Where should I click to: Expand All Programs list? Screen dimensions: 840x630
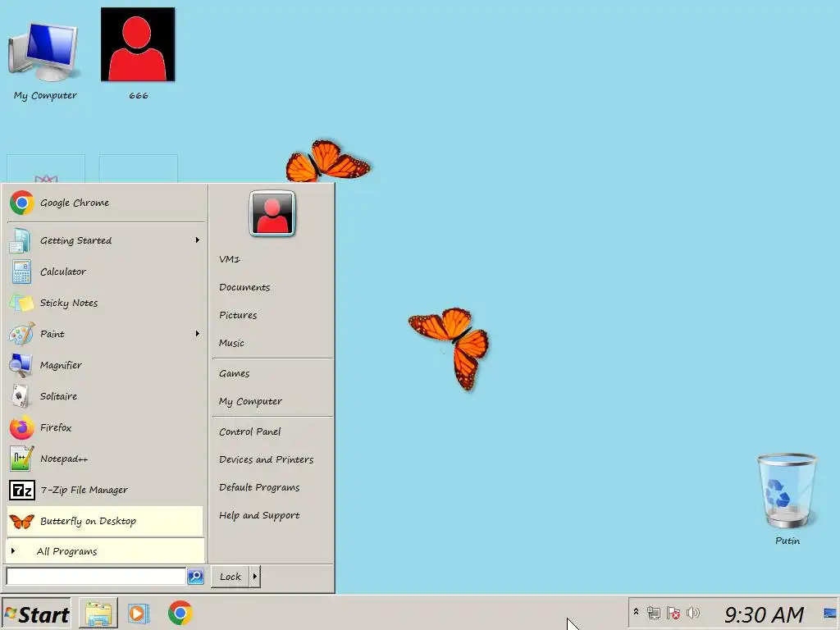[106, 551]
